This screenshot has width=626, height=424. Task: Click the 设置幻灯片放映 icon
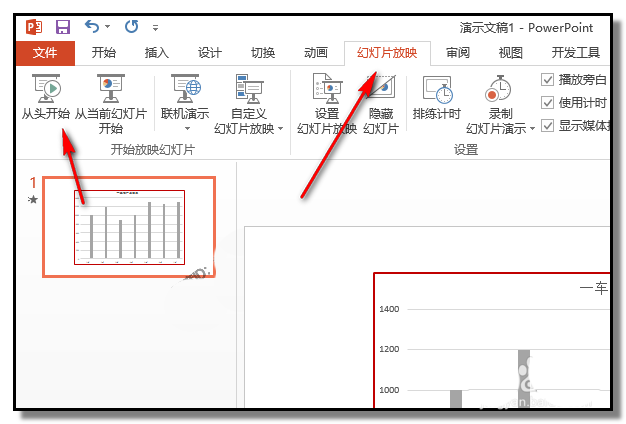point(326,90)
